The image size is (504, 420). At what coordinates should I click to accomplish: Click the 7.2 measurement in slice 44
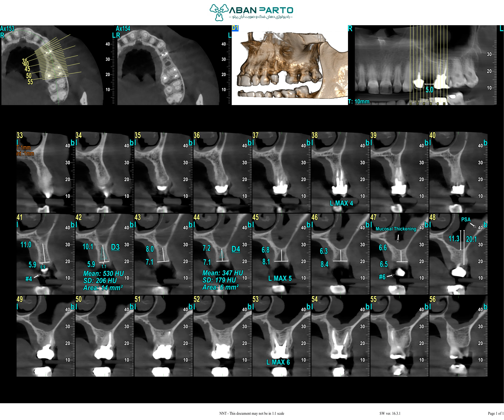tap(206, 248)
